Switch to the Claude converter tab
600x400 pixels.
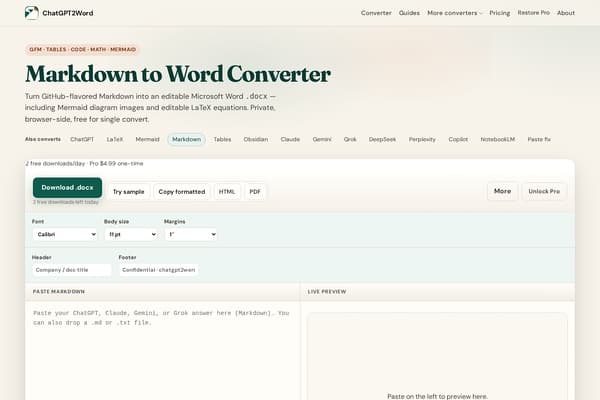click(x=290, y=139)
